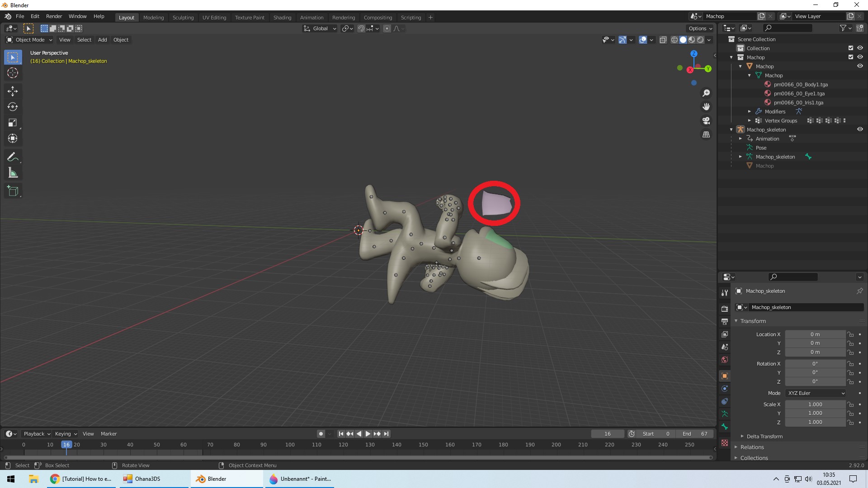This screenshot has height=488, width=868.
Task: Open the Object properties tab
Action: (x=725, y=376)
